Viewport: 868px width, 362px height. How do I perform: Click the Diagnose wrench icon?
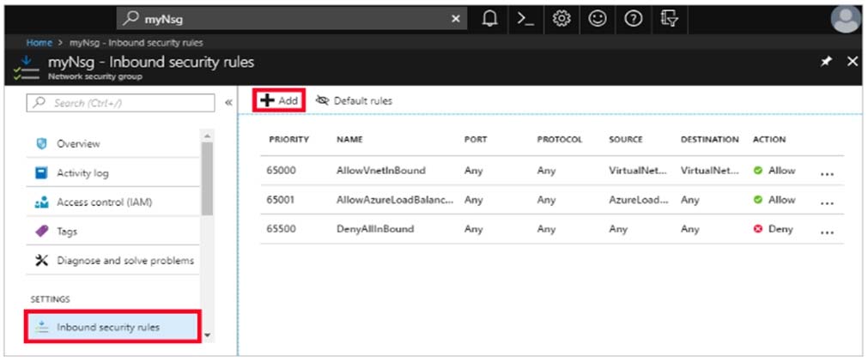point(40,261)
